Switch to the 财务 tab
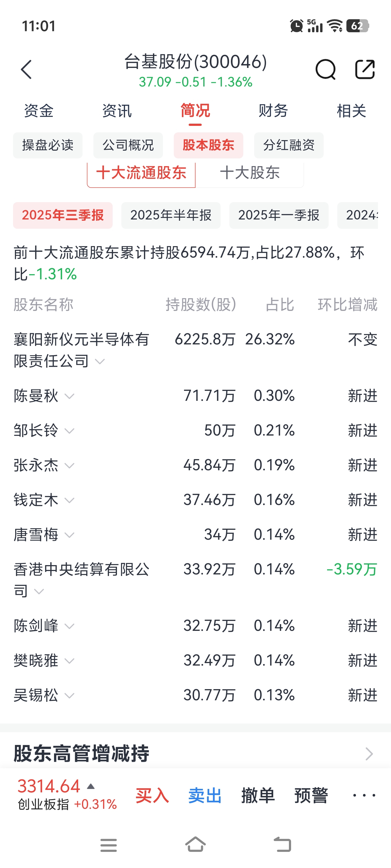 pyautogui.click(x=273, y=111)
